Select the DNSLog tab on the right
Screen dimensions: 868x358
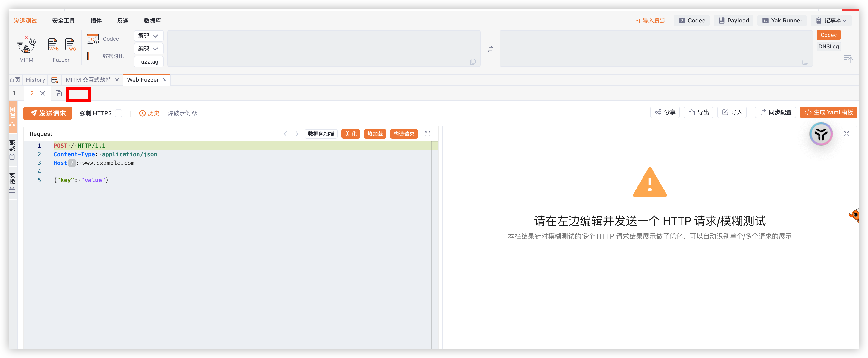(829, 46)
